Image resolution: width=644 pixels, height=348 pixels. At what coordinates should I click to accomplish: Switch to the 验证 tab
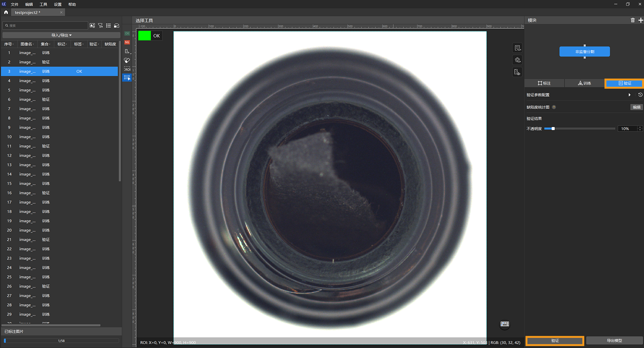pos(624,83)
